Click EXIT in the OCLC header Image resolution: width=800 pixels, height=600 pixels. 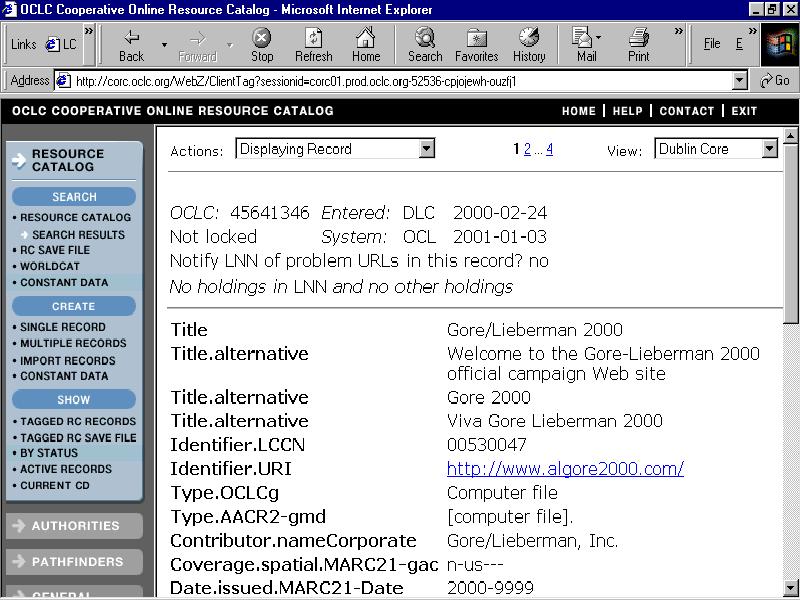(x=744, y=111)
